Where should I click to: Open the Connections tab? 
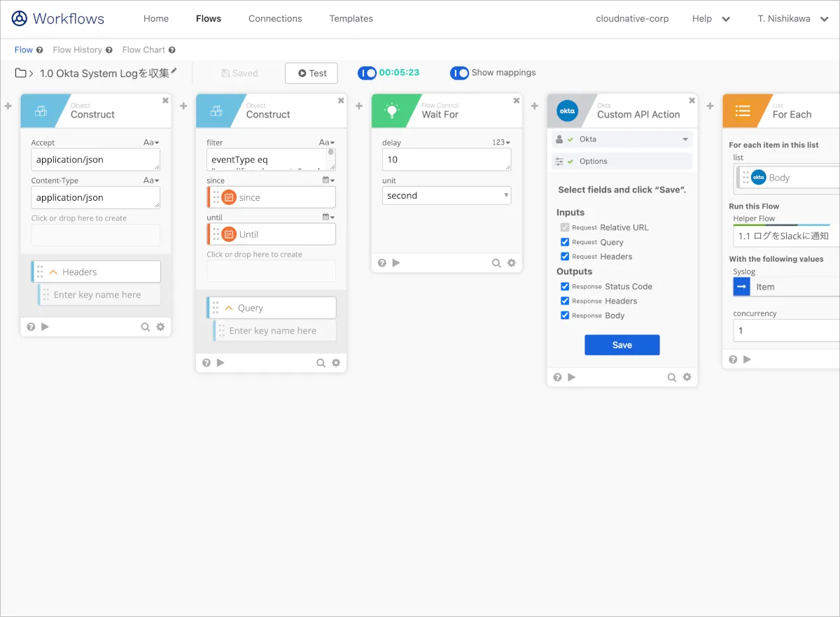tap(275, 19)
